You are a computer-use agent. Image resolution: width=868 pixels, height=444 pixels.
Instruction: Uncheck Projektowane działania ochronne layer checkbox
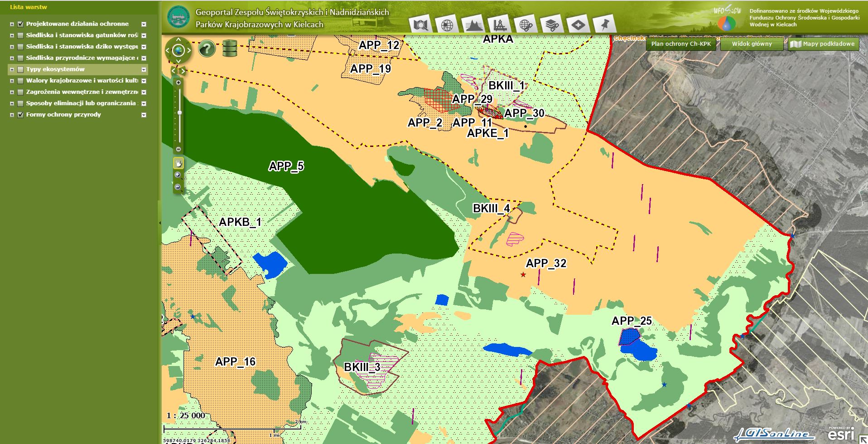[x=20, y=24]
